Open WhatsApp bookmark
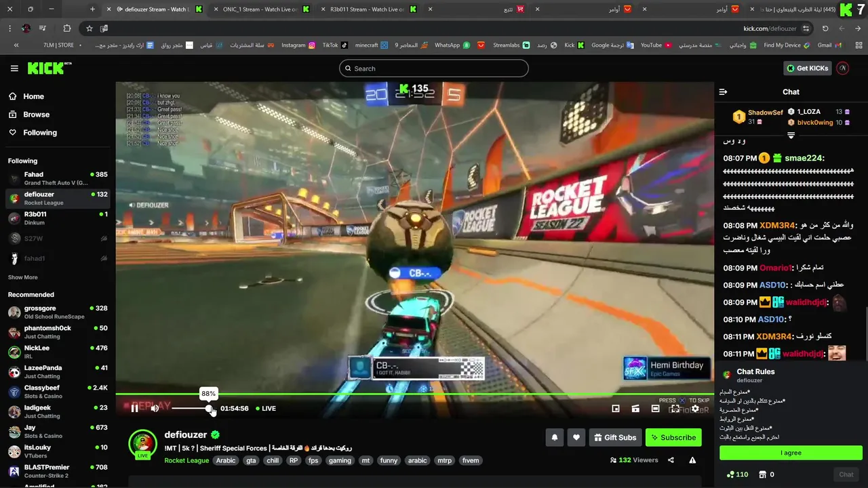Screen dimensions: 868x488 click(x=452, y=45)
